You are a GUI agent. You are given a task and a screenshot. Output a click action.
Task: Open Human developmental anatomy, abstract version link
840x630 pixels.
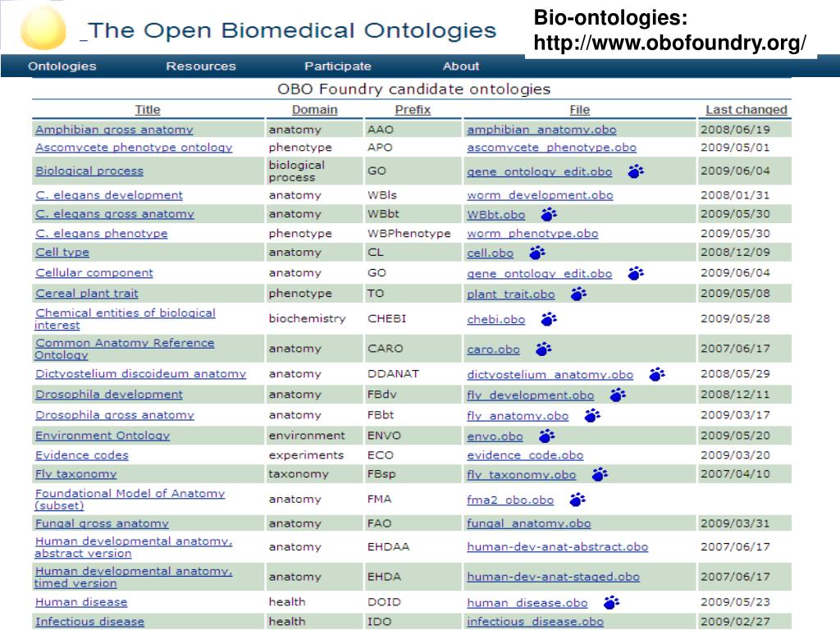pos(134,547)
